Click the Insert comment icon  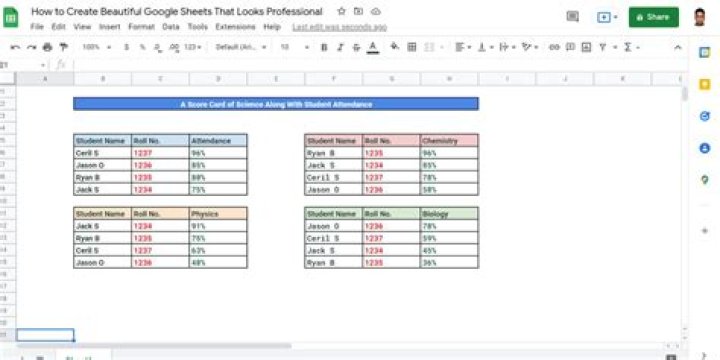point(570,47)
